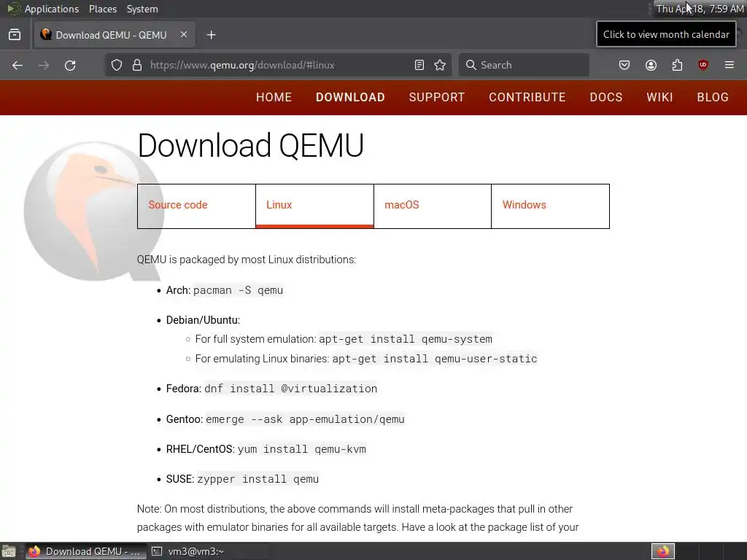Toggle reader view icon in address bar
The width and height of the screenshot is (747, 560).
coord(419,65)
